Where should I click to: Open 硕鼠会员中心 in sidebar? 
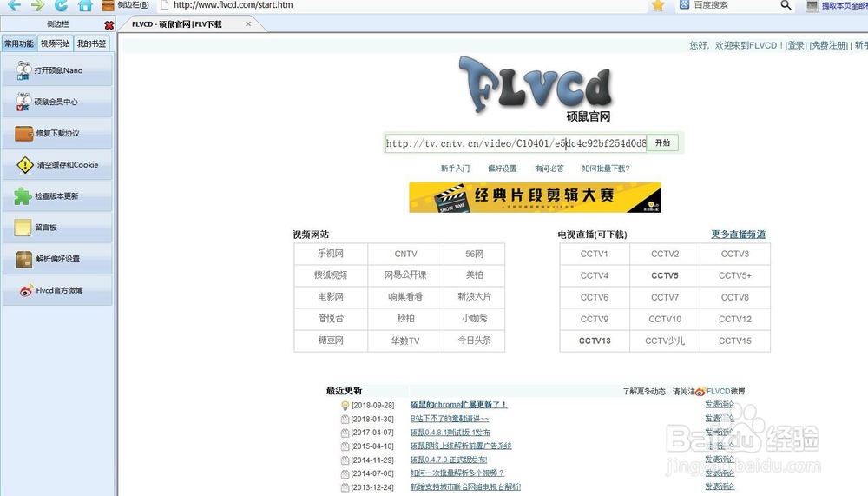point(57,102)
